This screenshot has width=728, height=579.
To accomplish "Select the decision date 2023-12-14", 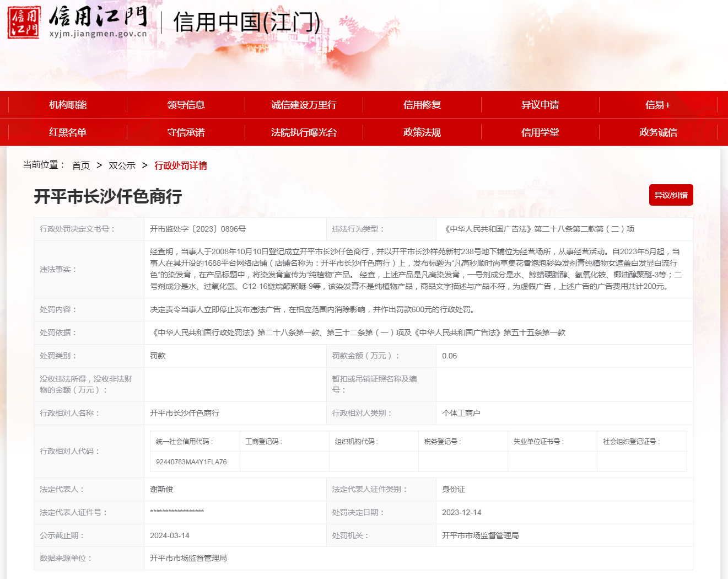I will point(461,512).
